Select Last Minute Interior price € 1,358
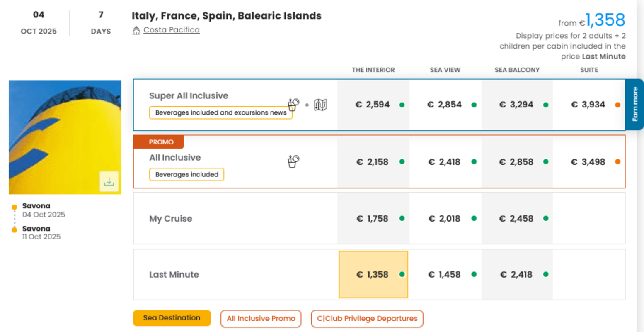644x332 pixels. click(373, 275)
